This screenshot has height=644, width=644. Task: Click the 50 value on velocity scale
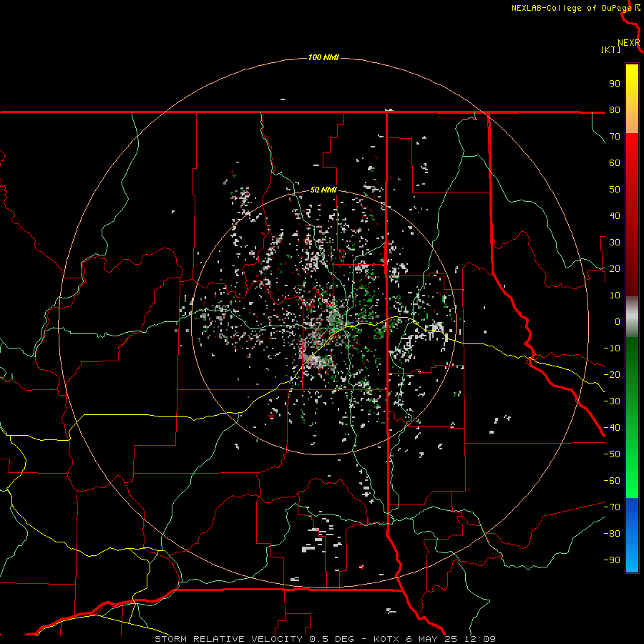tap(615, 190)
